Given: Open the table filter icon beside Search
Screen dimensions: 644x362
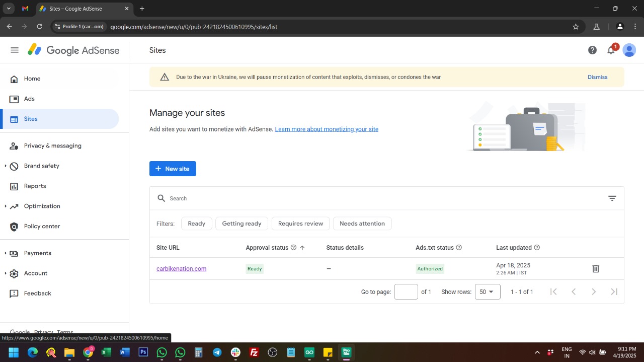Looking at the screenshot, I should 612,198.
